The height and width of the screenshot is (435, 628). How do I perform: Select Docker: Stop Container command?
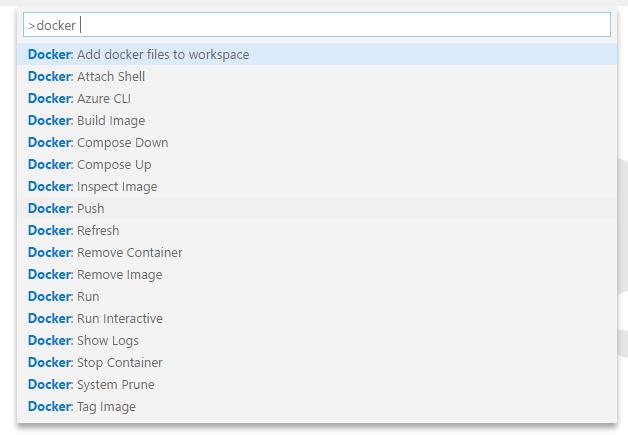point(317,362)
